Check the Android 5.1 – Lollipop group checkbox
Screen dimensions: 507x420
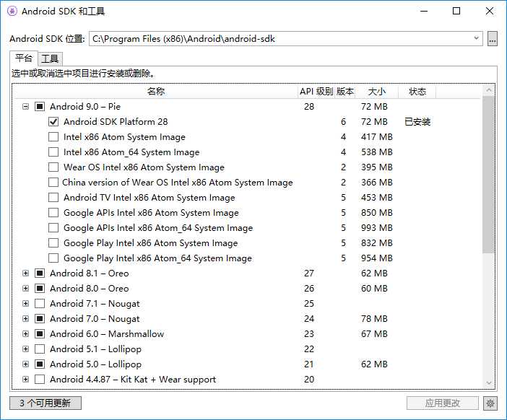coord(40,349)
